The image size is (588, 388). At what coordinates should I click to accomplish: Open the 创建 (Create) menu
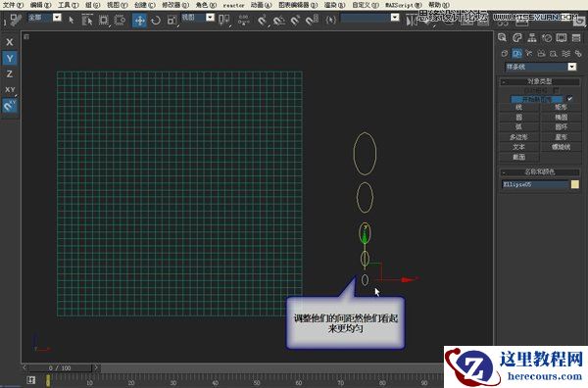click(x=144, y=5)
